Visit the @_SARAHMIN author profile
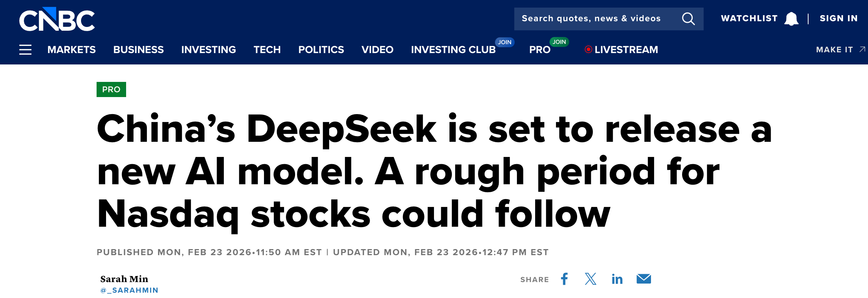 [129, 290]
